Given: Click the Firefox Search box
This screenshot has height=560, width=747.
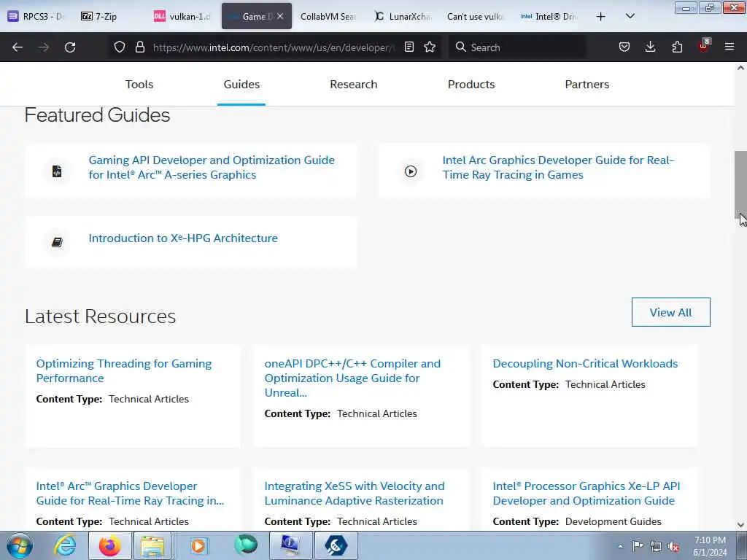Looking at the screenshot, I should coord(517,47).
